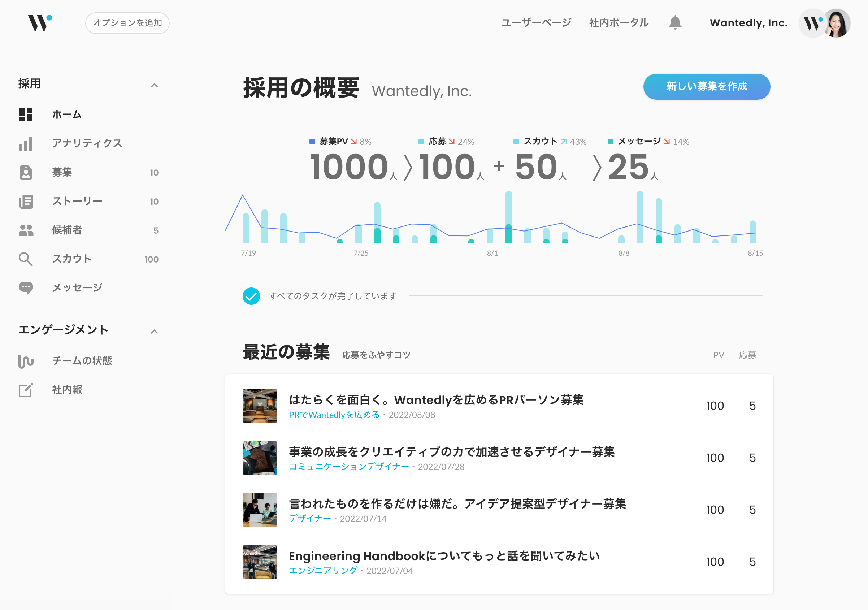The width and height of the screenshot is (868, 610).
Task: Click the チームの状態 pulse icon
Action: pyautogui.click(x=26, y=361)
